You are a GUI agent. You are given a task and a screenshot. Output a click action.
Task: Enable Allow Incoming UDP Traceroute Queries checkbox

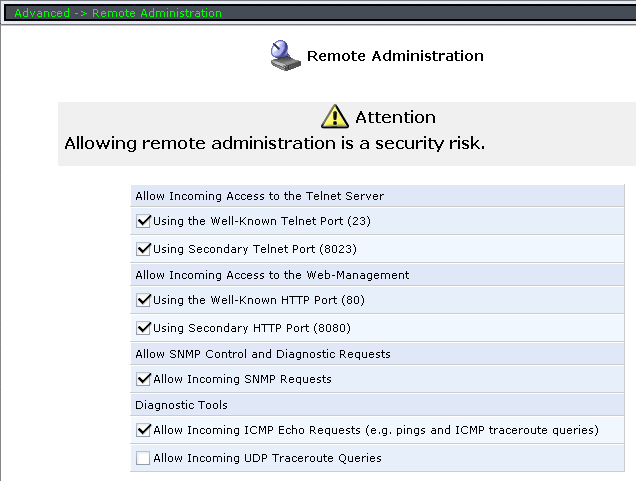143,458
